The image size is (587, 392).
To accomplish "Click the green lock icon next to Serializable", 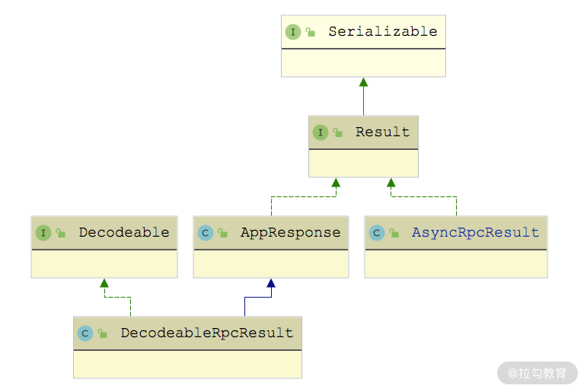I will [x=311, y=32].
